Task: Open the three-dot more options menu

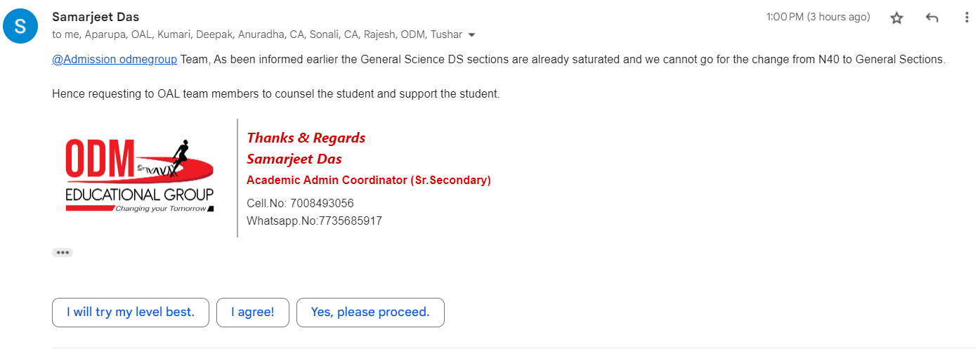Action: pyautogui.click(x=967, y=18)
